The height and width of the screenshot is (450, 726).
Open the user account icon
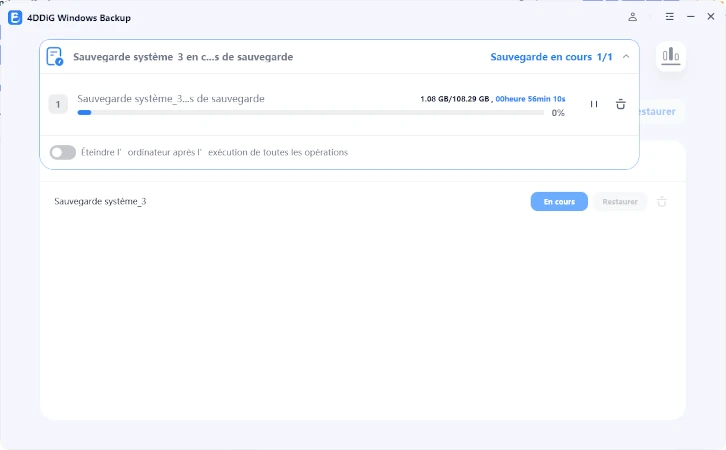tap(632, 17)
